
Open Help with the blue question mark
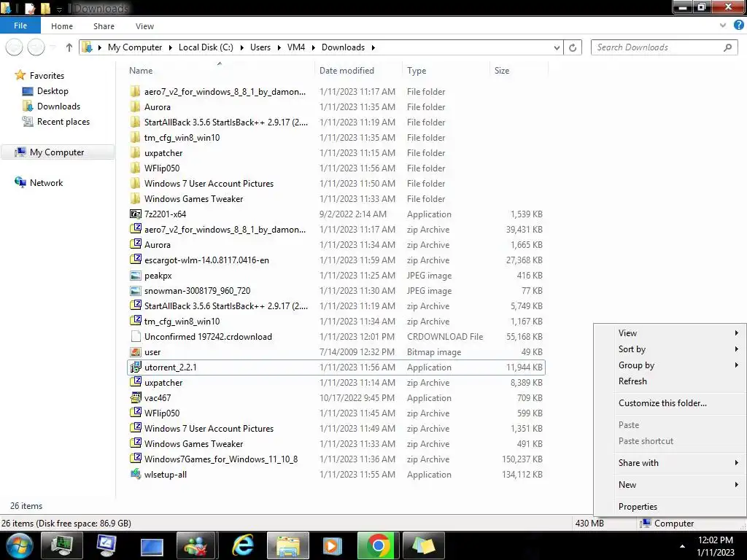coord(739,26)
